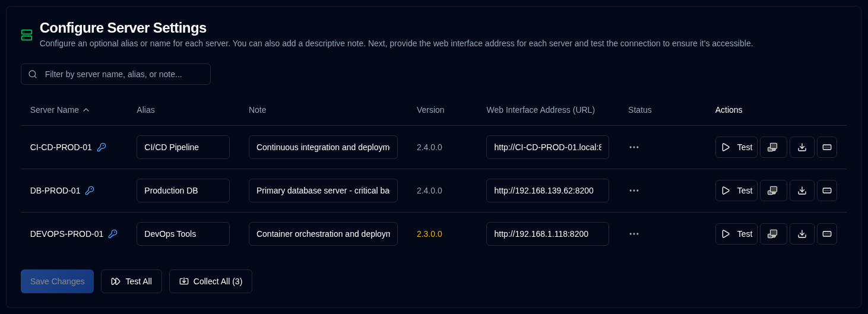Click the Alias column header
This screenshot has height=314, width=868.
pyautogui.click(x=145, y=110)
